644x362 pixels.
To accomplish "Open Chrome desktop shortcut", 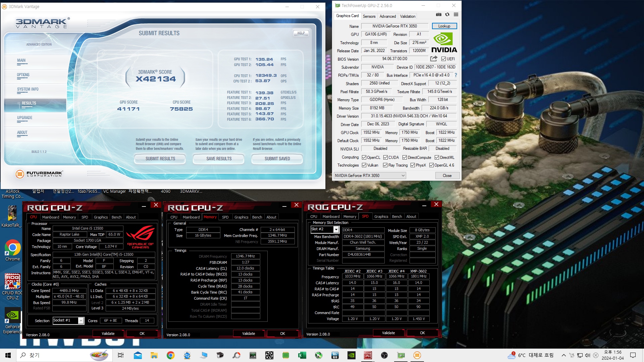I will tap(12, 250).
